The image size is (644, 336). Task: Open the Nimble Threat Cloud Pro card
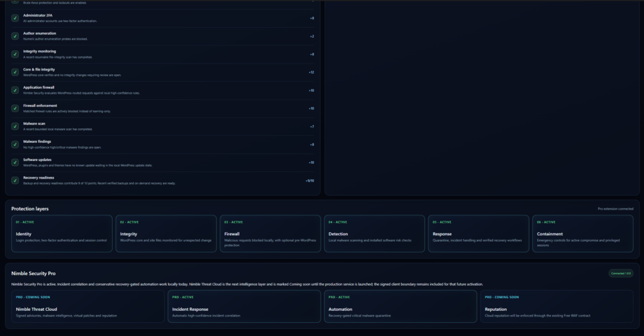tap(88, 306)
